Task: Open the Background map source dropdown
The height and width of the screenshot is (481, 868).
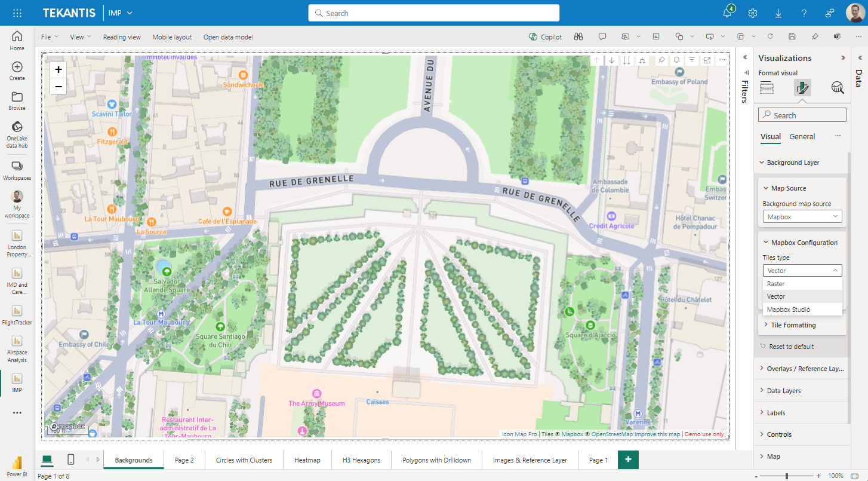Action: coord(802,216)
